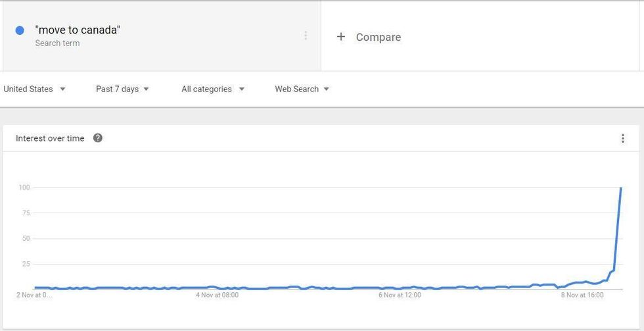Open the Web Search type dropdown
The height and width of the screenshot is (331, 644).
coord(302,89)
